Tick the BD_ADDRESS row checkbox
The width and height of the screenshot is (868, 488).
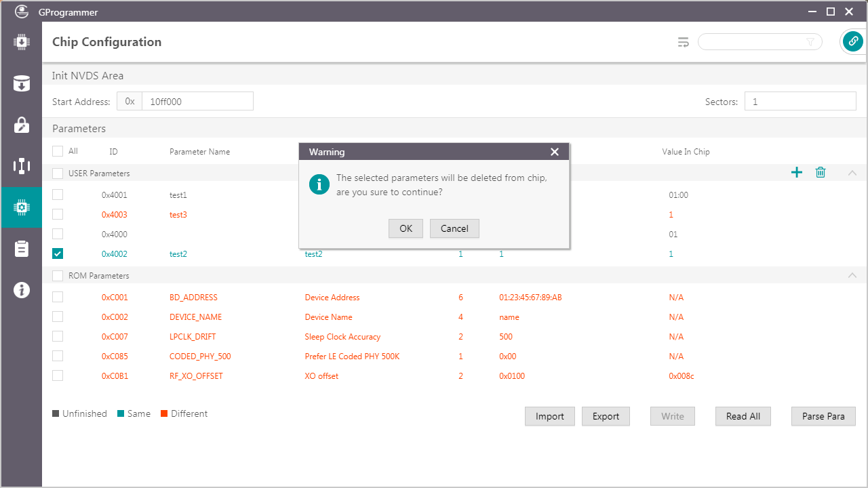(x=58, y=297)
